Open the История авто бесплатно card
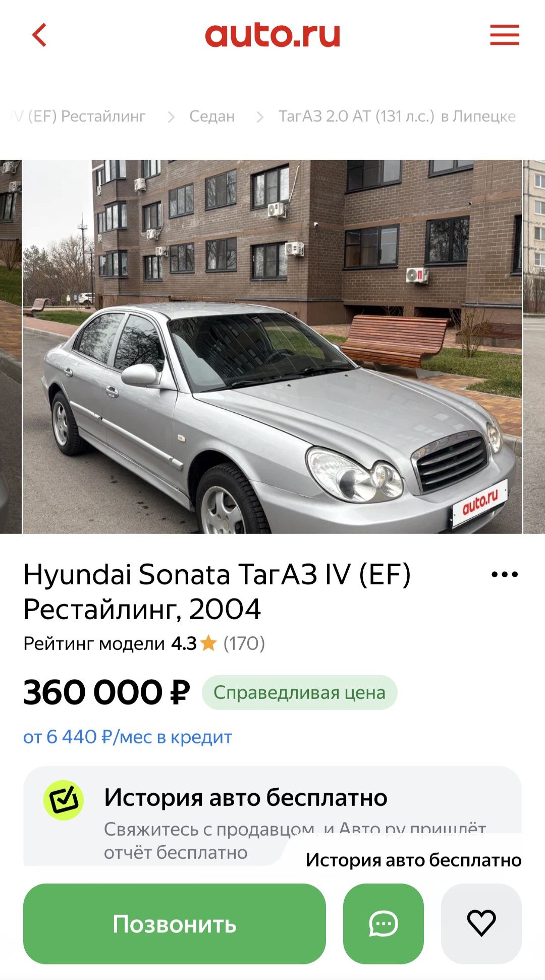 [272, 816]
